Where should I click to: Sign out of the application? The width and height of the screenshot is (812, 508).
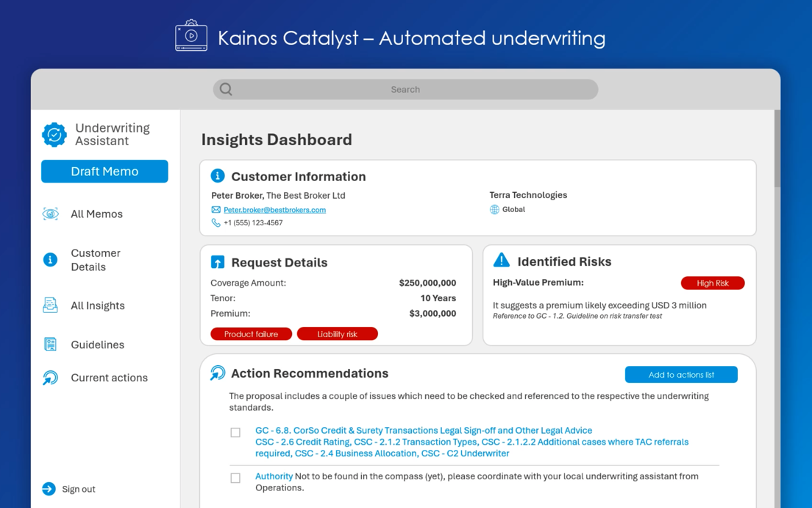click(79, 489)
